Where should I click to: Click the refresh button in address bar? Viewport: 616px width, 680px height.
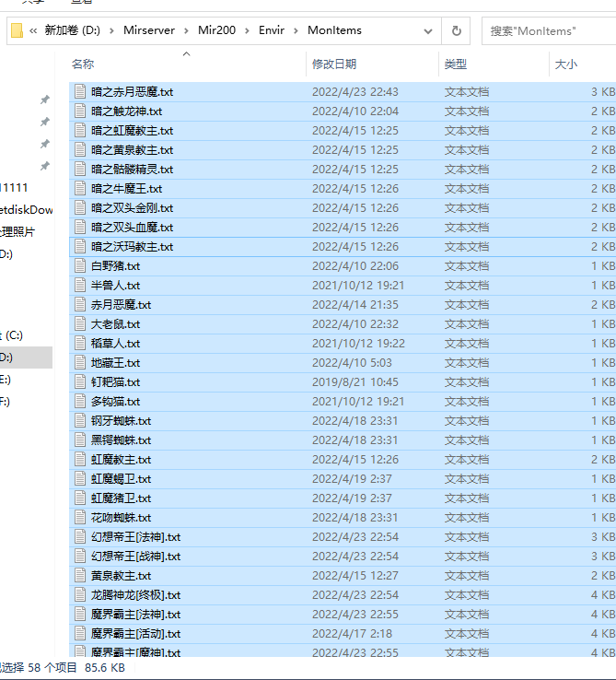(456, 30)
